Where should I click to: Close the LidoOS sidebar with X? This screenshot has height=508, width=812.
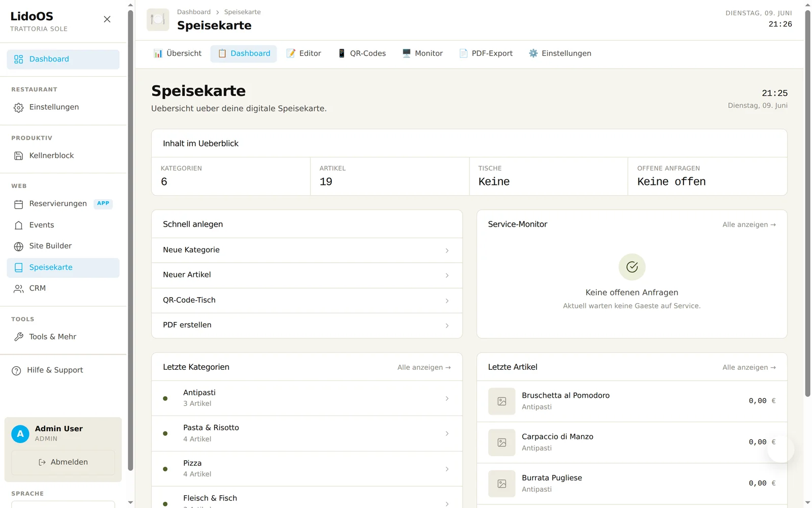(107, 19)
